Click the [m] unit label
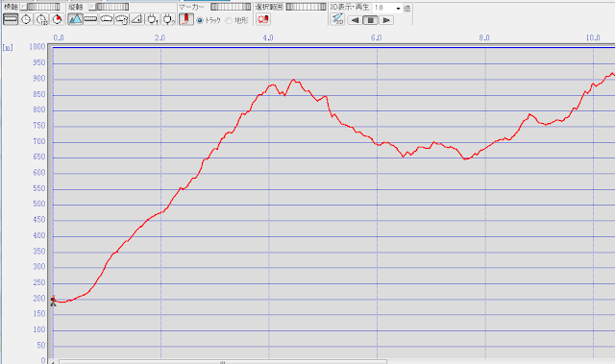615x364 pixels. (x=8, y=48)
